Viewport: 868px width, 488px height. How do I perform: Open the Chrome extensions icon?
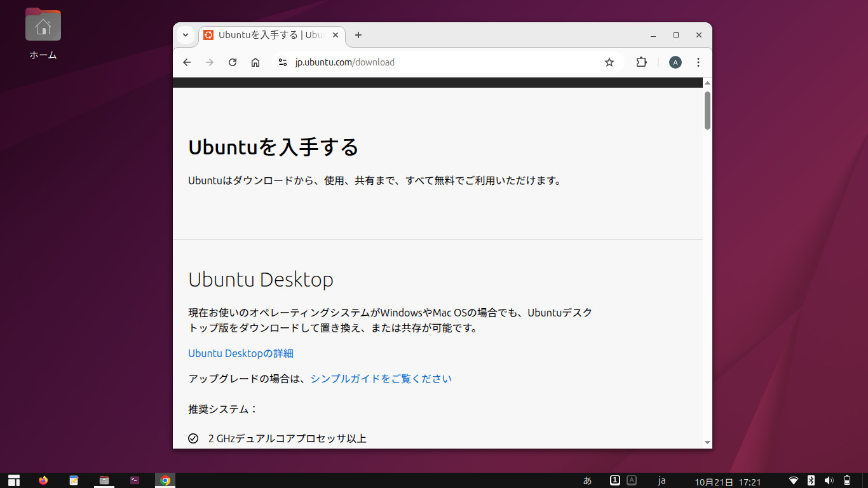(641, 62)
